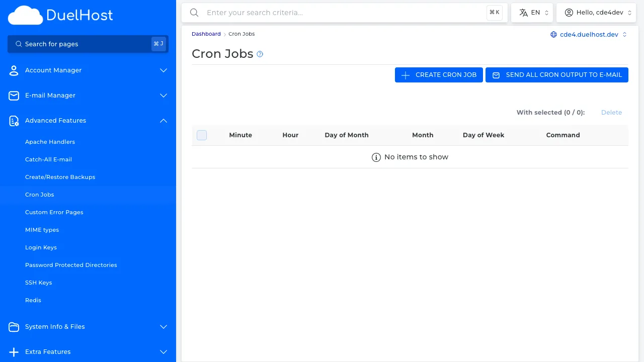
Task: Click the Extra Features plus icon
Action: click(14, 352)
